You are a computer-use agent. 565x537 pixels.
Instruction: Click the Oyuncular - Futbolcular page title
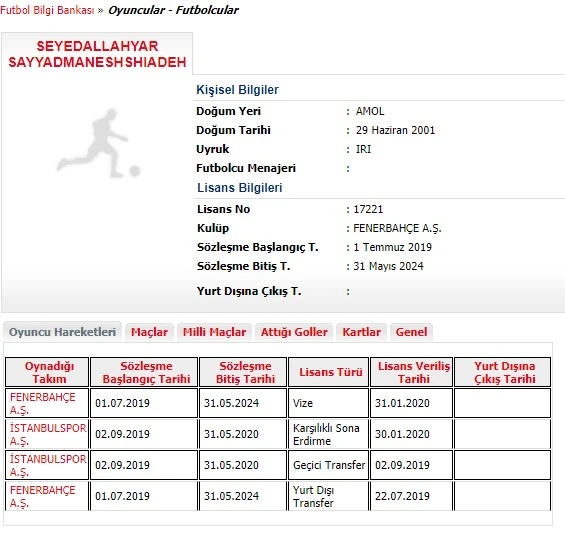[x=173, y=10]
